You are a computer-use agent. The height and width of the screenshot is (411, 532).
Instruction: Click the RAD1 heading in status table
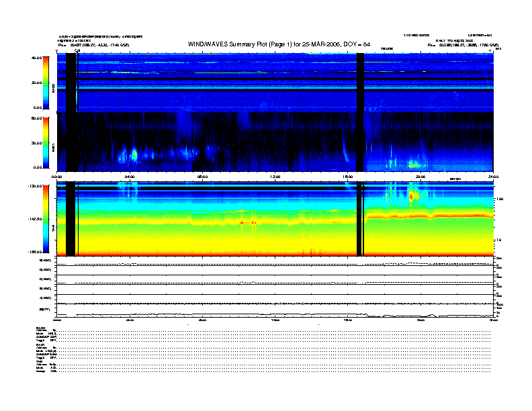coord(40,345)
